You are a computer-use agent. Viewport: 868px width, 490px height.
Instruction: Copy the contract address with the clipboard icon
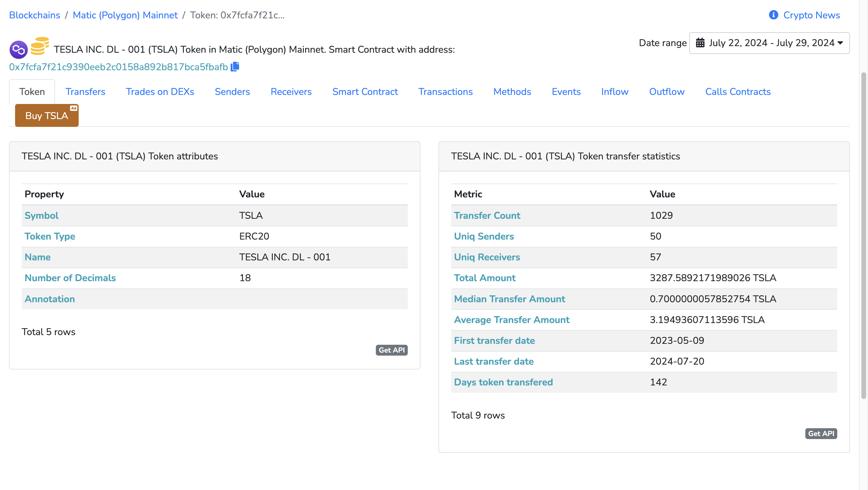tap(235, 66)
